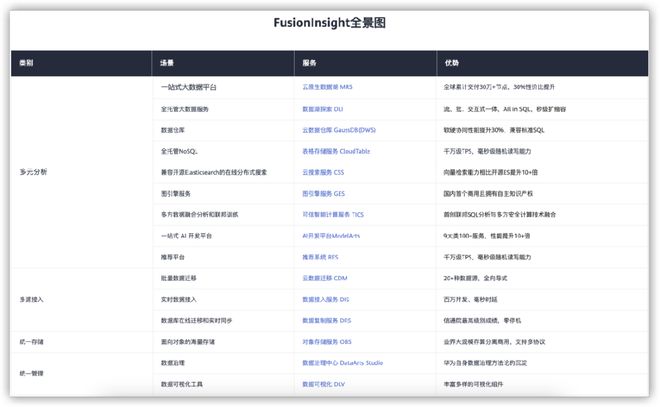Image resolution: width=660 pixels, height=407 pixels.
Task: Open the GaussDB(DWS) data warehouse link
Action: click(339, 130)
